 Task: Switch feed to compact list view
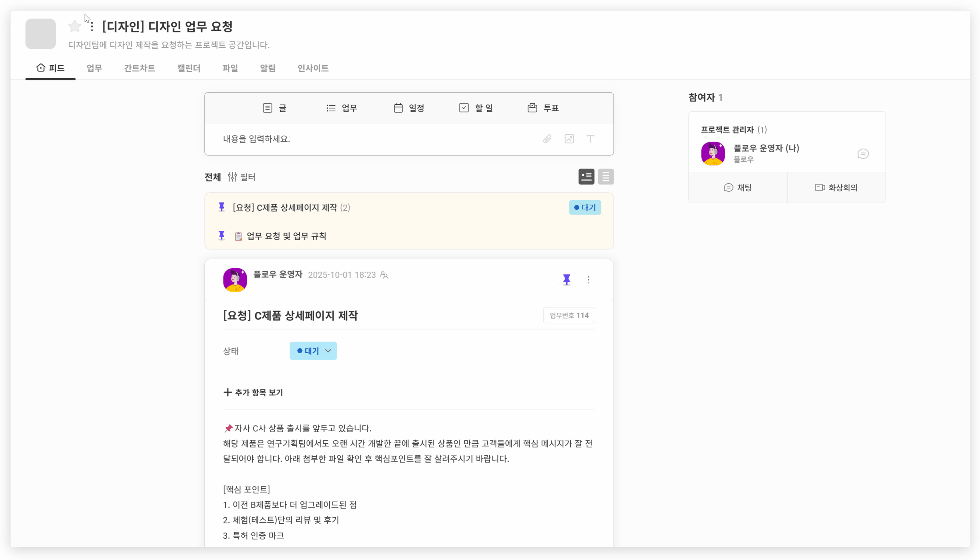click(605, 177)
